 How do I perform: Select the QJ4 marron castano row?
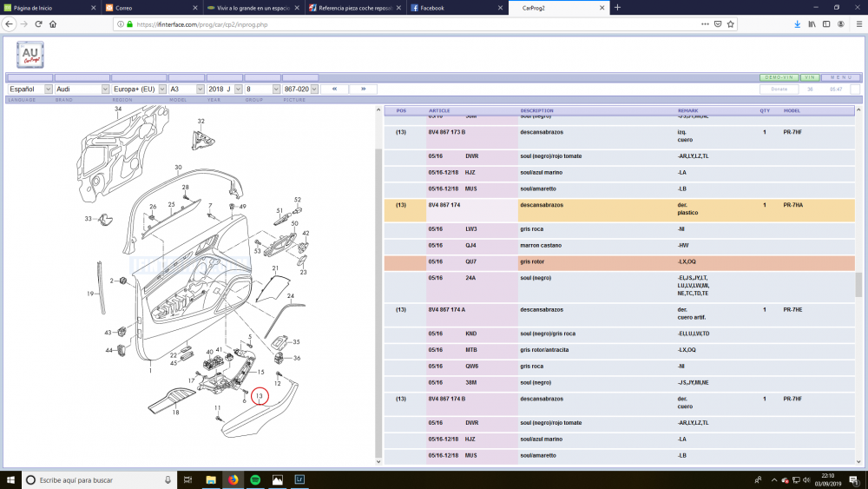[x=620, y=246]
